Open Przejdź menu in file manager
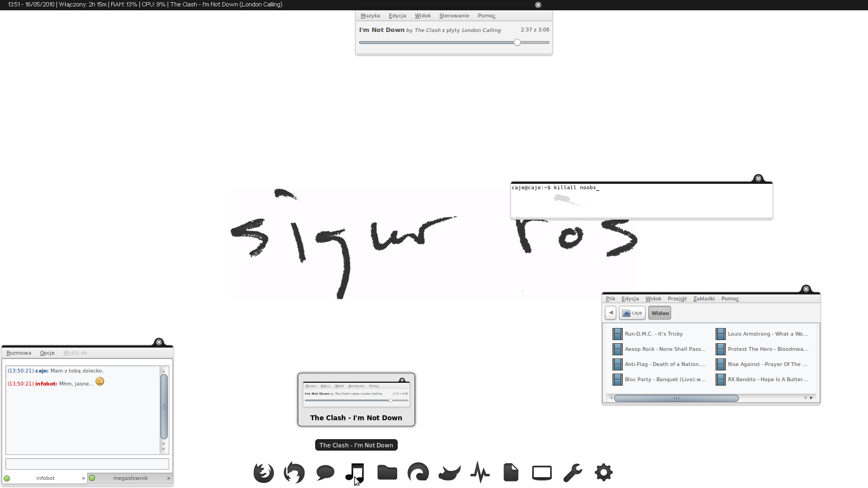Screen dimensions: 868x488 point(678,299)
